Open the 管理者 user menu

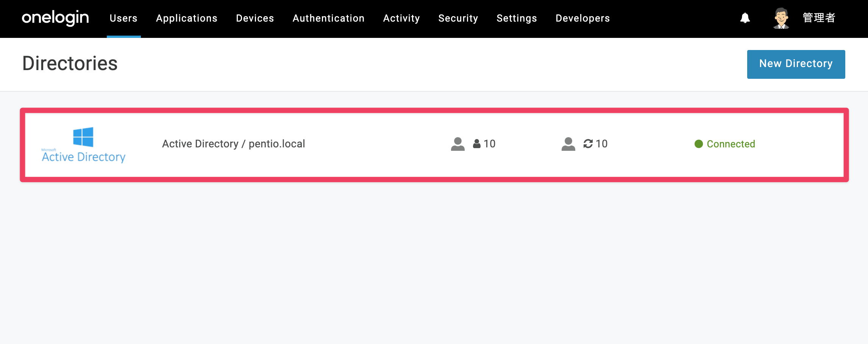pyautogui.click(x=819, y=18)
